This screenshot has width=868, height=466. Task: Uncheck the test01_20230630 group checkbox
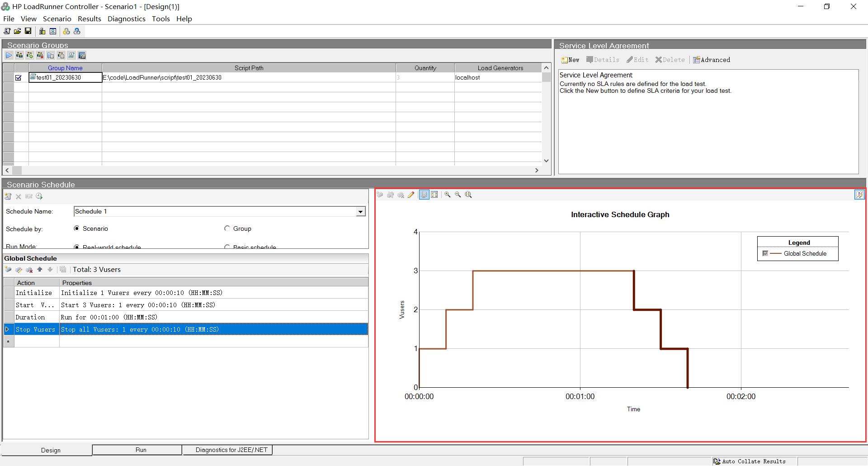tap(19, 78)
